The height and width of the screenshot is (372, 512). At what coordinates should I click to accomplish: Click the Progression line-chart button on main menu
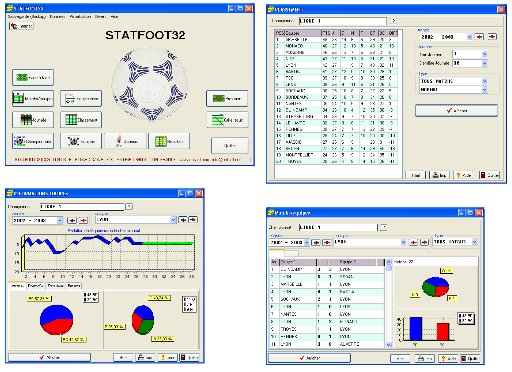(81, 98)
